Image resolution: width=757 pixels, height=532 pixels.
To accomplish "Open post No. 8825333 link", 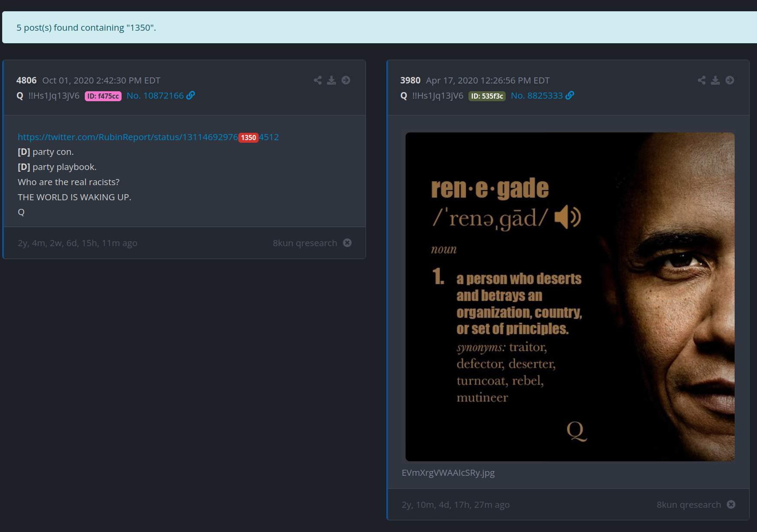I will (537, 96).
